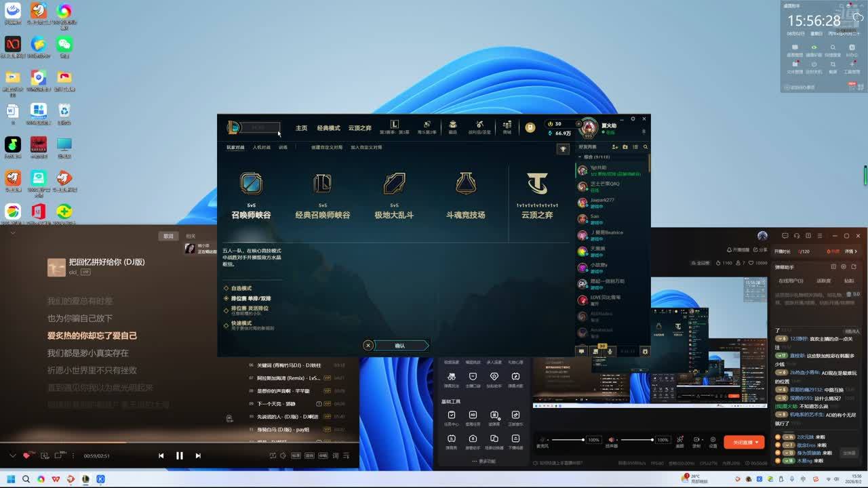
Task: Seek within the music playback progress bar
Action: click(x=180, y=443)
